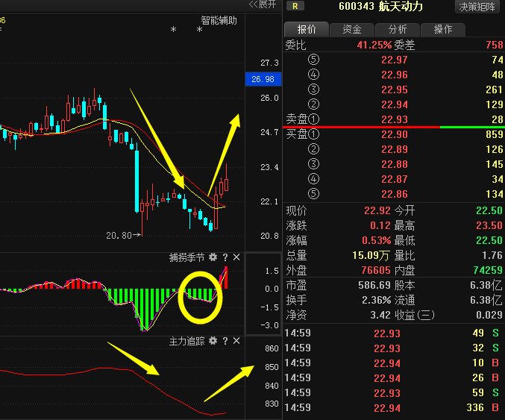Screen dimensions: 505x420
Task: Open settings gear for 主力追踪 indicator
Action: click(x=213, y=341)
